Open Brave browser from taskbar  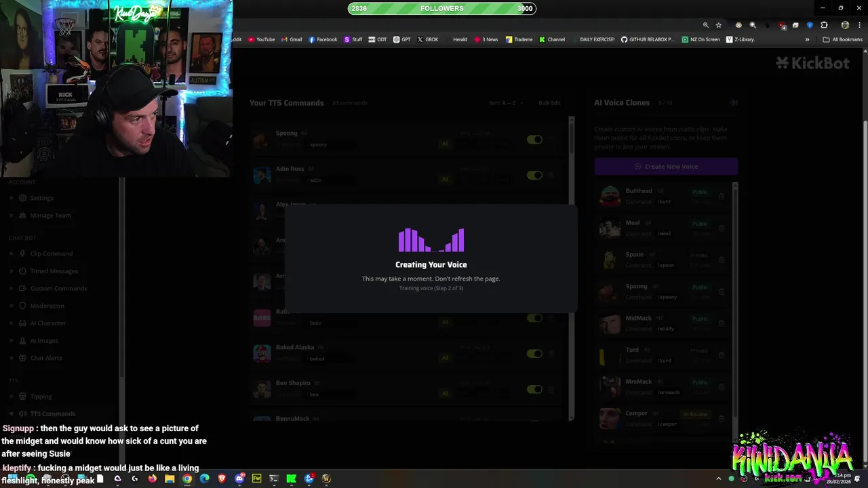point(222,479)
